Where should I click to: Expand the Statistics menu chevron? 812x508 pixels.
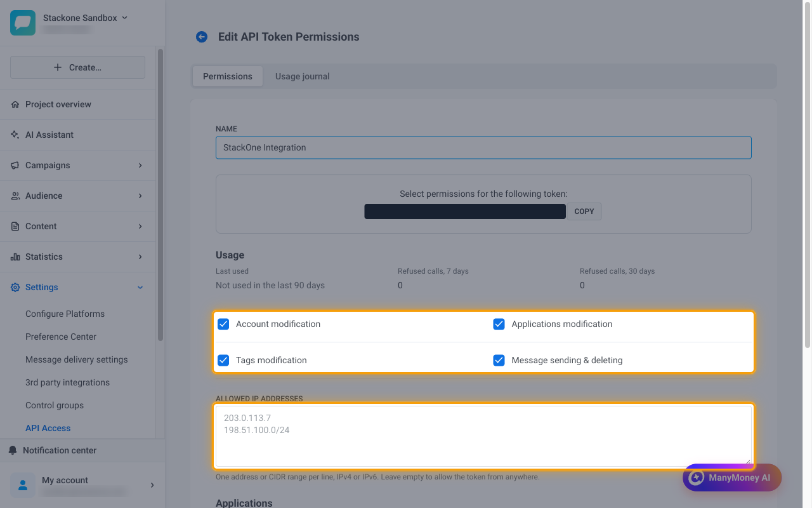(x=140, y=257)
